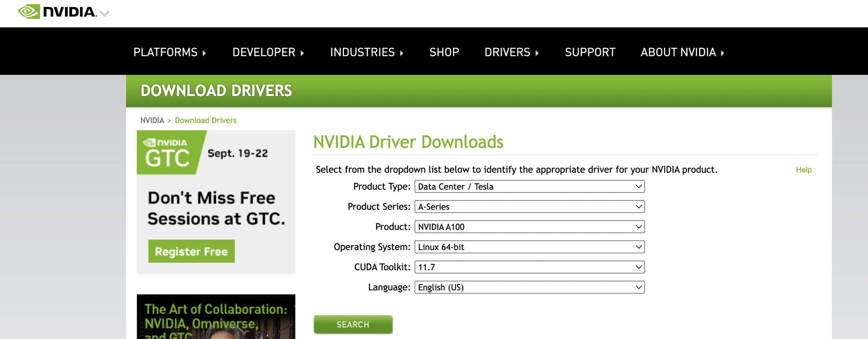
Task: Open the Language dropdown
Action: point(529,287)
